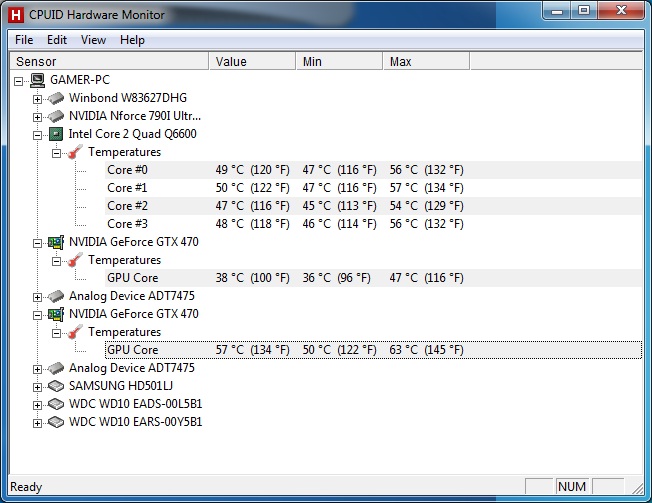Maximize the Hardware Monitor window
Screen dimensions: 652x503
click(584, 11)
